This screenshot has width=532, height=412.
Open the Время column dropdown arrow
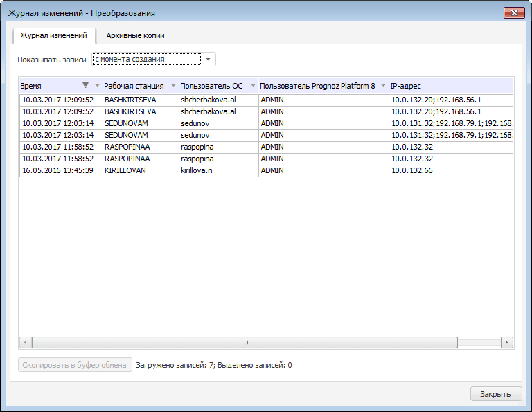point(97,86)
